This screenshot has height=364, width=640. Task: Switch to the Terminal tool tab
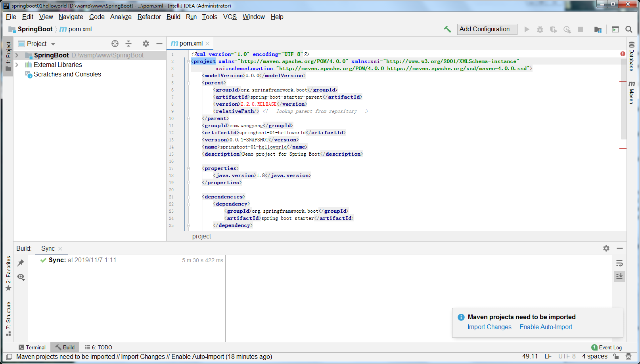pyautogui.click(x=32, y=347)
